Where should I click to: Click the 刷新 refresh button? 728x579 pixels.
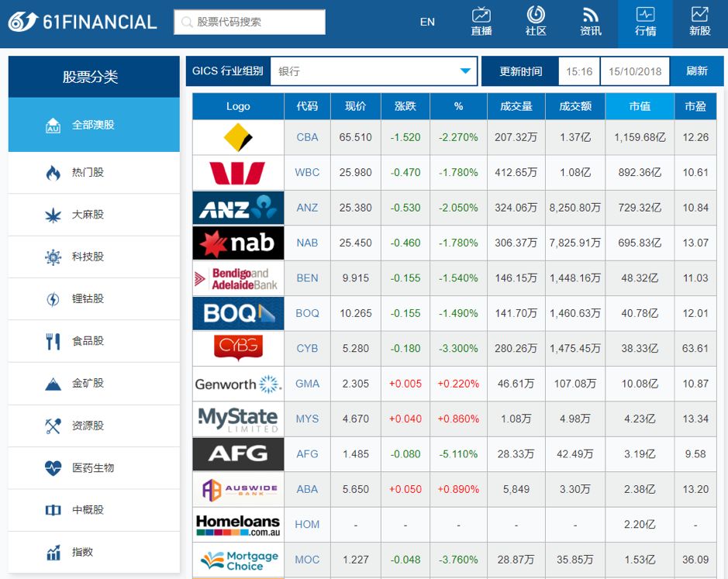pyautogui.click(x=697, y=71)
